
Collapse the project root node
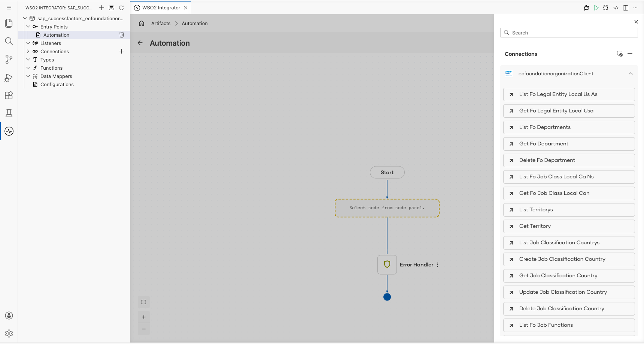(x=25, y=18)
